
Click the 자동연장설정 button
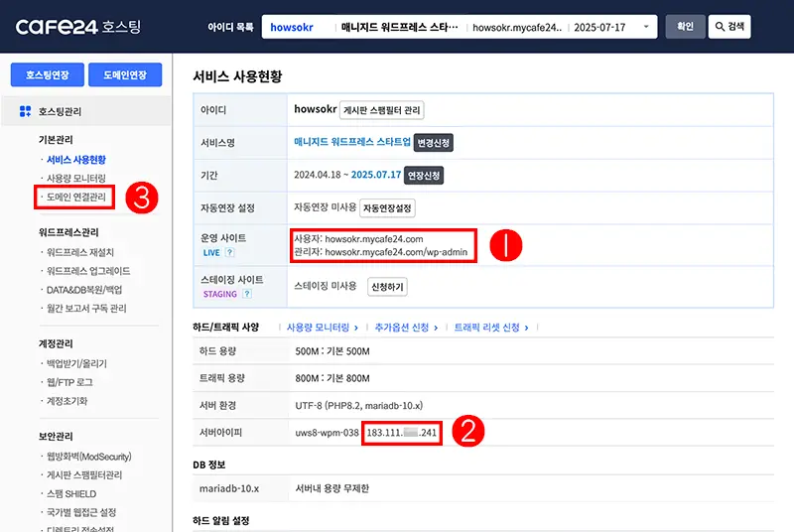[387, 208]
